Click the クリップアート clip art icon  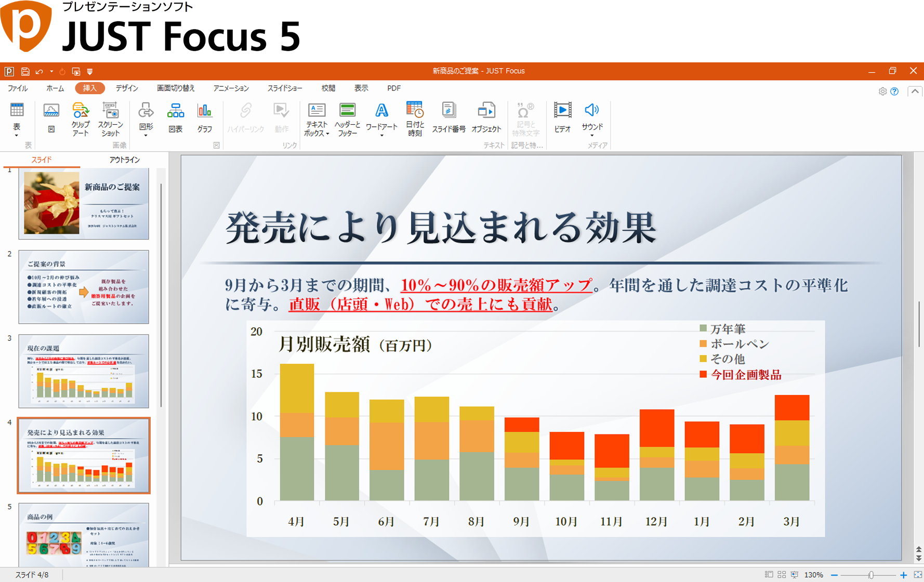coord(80,119)
